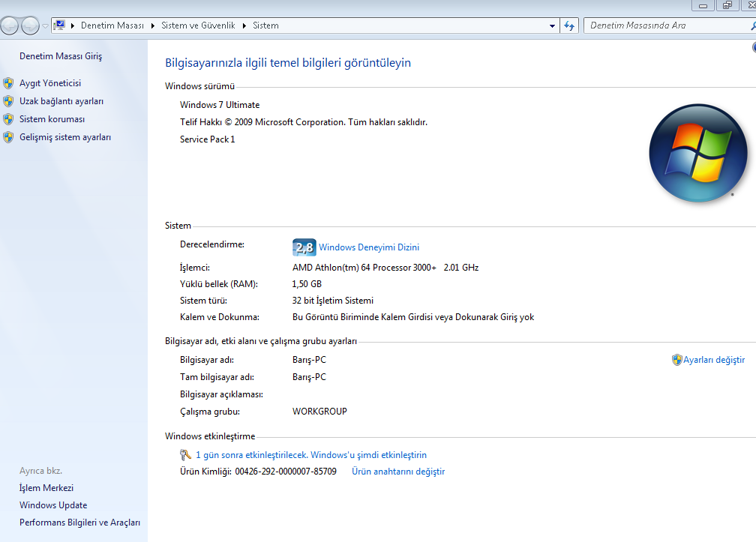Expand the root breadcrumb arrow before Denetim Masası

pyautogui.click(x=73, y=25)
